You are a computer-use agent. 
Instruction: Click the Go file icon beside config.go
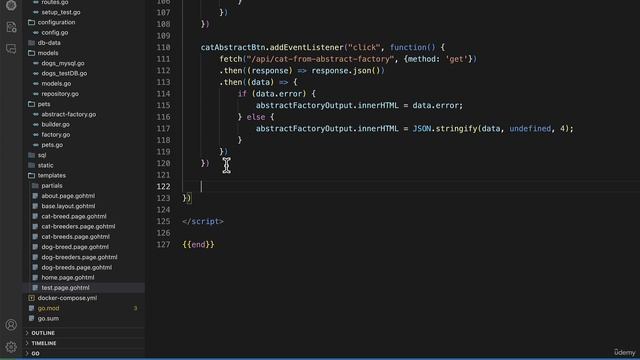(x=36, y=33)
